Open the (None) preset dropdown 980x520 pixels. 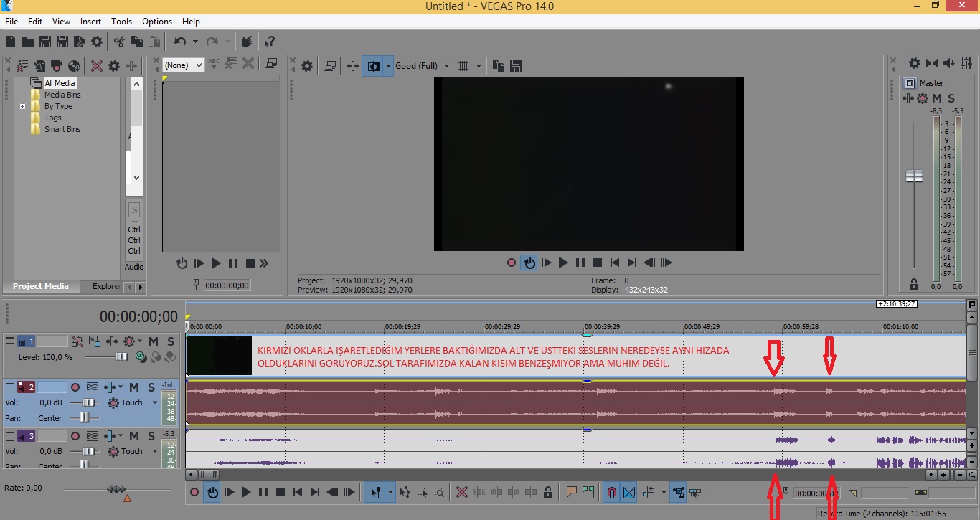pyautogui.click(x=183, y=65)
